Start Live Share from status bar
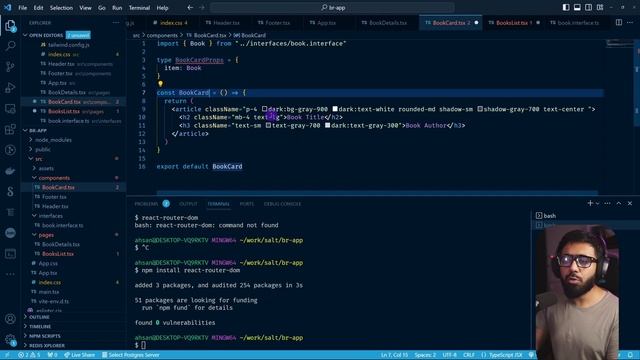Viewport: 640px width, 360px height. pos(80,355)
